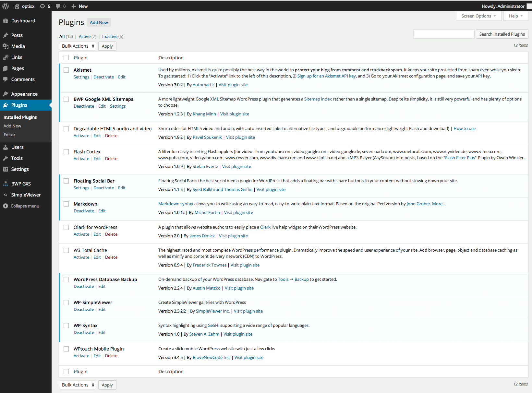Image resolution: width=532 pixels, height=393 pixels.
Task: Click the BWP GXS sitemap icon
Action: (x=6, y=184)
